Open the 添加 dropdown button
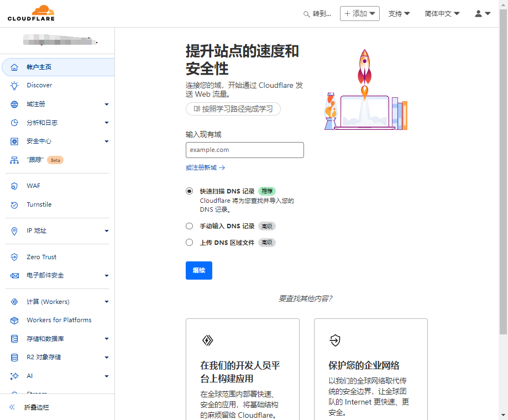The height and width of the screenshot is (420, 508). click(359, 14)
